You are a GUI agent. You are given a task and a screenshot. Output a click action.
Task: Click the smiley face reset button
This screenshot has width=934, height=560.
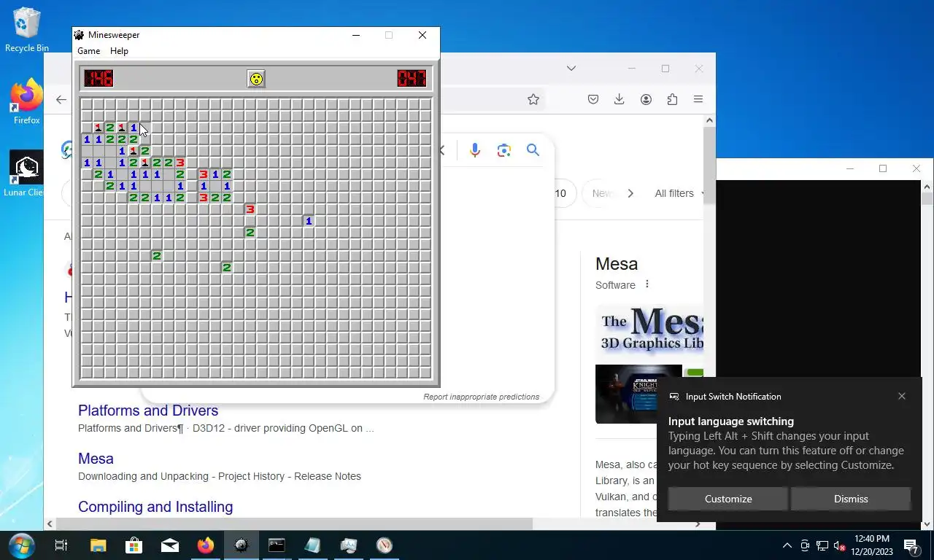(x=256, y=79)
